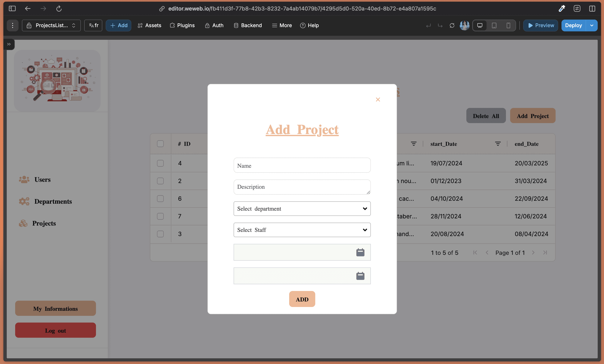Open the More menu
The image size is (604, 364).
coord(282,25)
